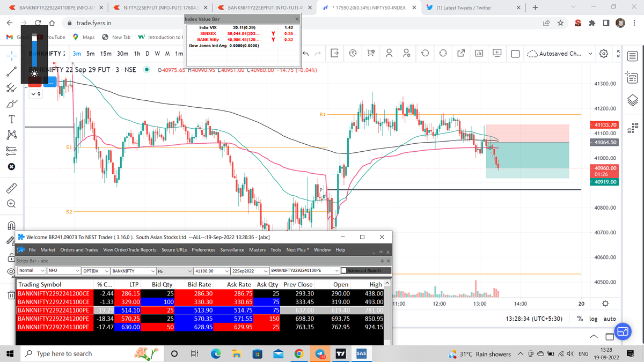The height and width of the screenshot is (362, 644).
Task: Toggle log scale on price axis
Action: point(594,319)
